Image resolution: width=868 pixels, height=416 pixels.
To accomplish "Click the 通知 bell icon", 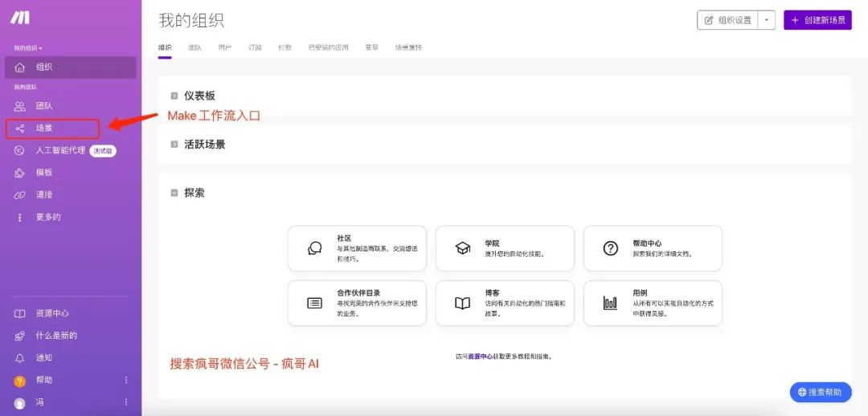I will (x=20, y=358).
